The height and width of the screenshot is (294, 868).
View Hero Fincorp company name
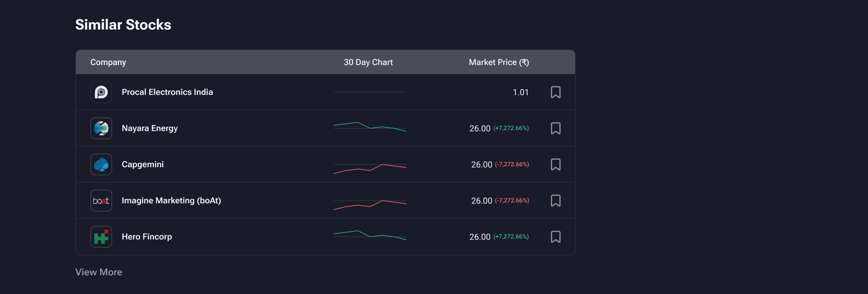pyautogui.click(x=147, y=237)
